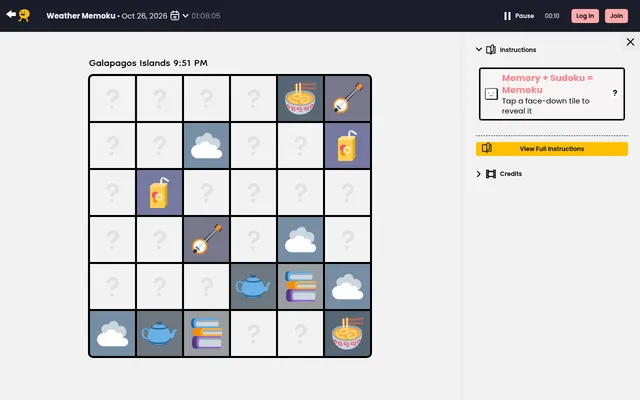
Task: Open View Full Instructions
Action: [552, 149]
